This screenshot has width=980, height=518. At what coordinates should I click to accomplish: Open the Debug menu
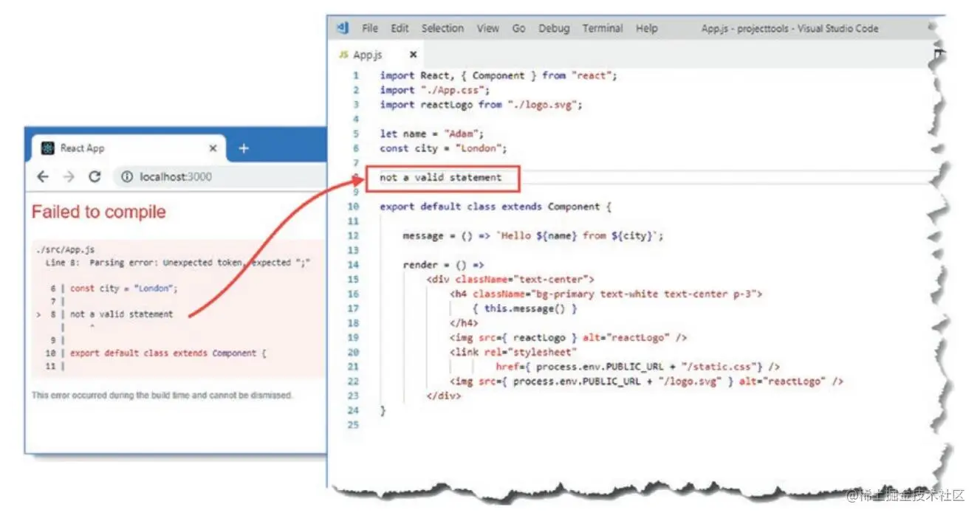point(554,28)
